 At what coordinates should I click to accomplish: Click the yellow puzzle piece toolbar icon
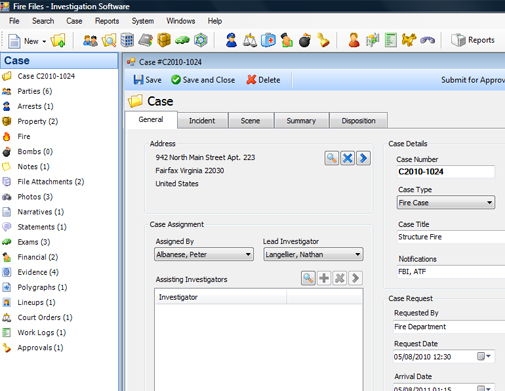tap(409, 40)
